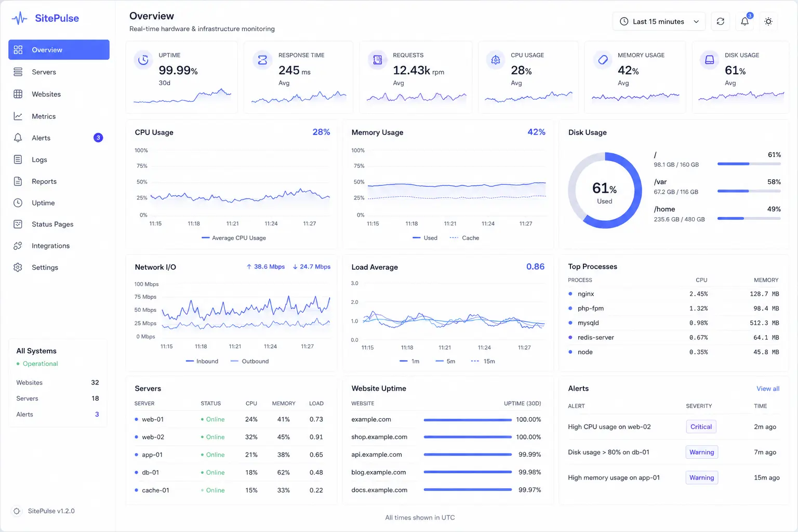Toggle the Outbound legend in Network chart

click(249, 361)
